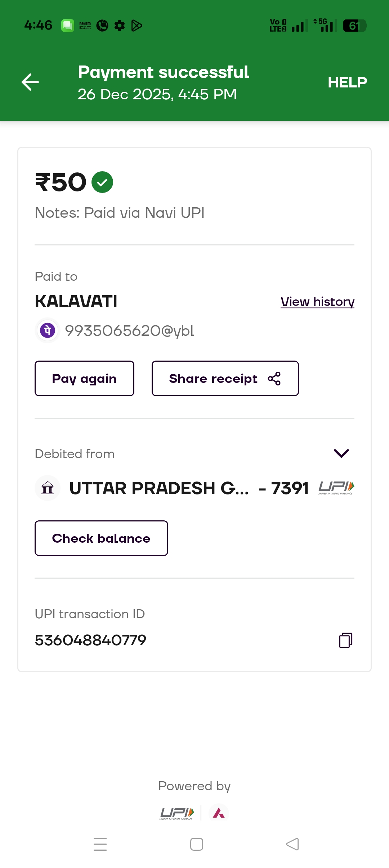The width and height of the screenshot is (389, 868).
Task: Tap the transaction ID number 536048840779
Action: click(90, 640)
